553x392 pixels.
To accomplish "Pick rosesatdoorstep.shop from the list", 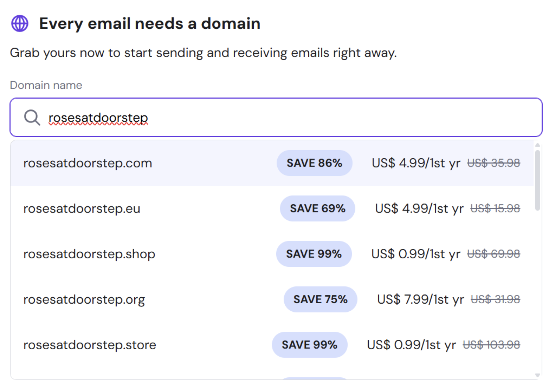I will click(89, 254).
